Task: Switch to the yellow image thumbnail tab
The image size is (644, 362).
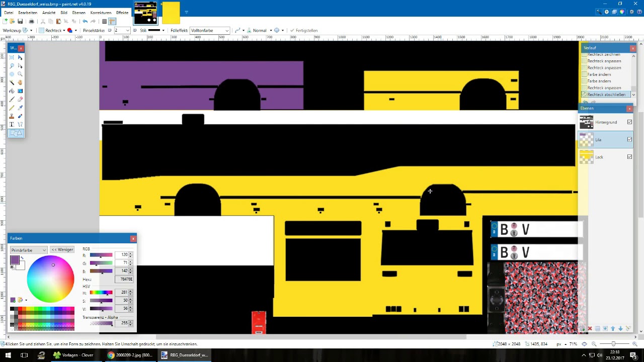Action: [x=171, y=13]
